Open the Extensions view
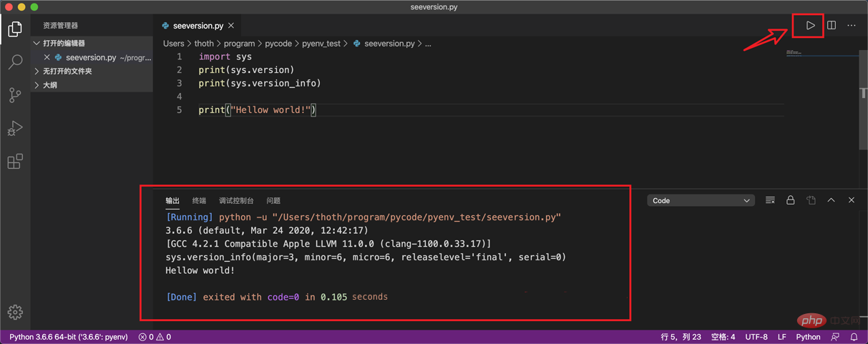This screenshot has height=344, width=868. tap(15, 161)
